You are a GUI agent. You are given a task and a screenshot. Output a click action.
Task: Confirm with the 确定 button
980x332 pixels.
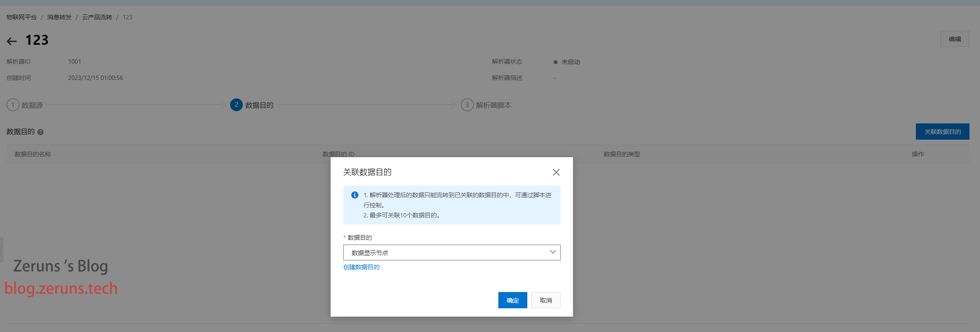[x=512, y=300]
